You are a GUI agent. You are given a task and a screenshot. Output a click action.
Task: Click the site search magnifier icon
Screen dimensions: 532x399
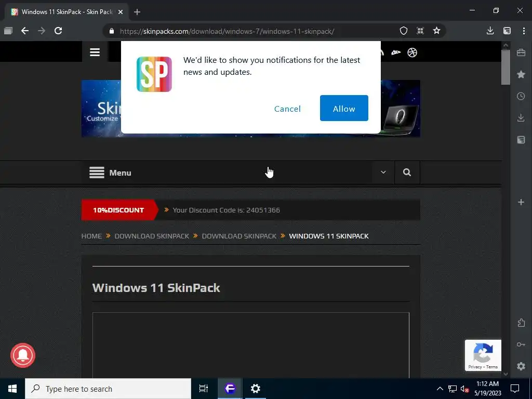407,172
